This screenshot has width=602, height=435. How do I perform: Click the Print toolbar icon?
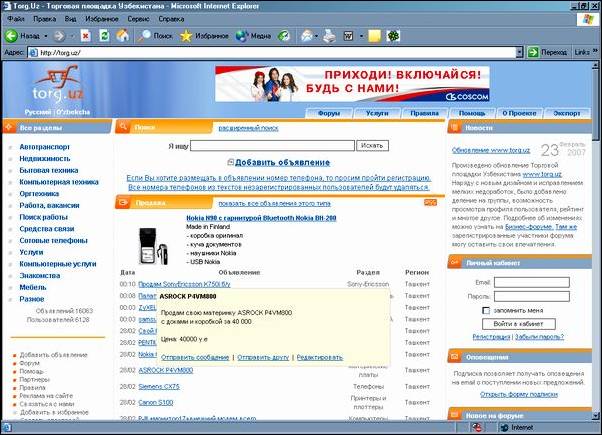pos(330,35)
